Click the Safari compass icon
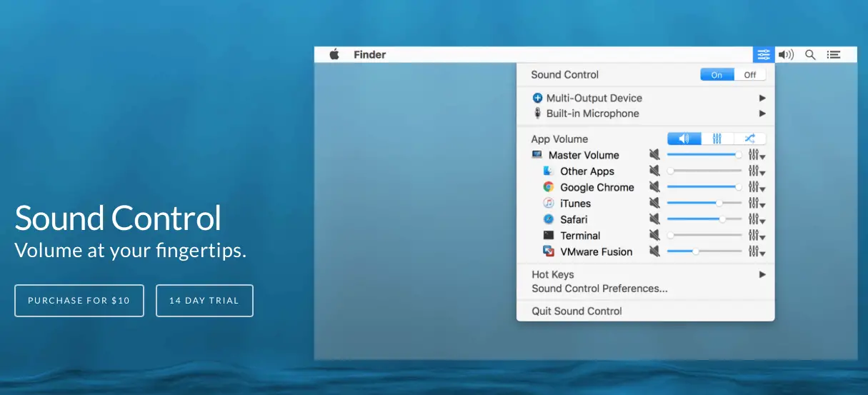 click(x=549, y=219)
